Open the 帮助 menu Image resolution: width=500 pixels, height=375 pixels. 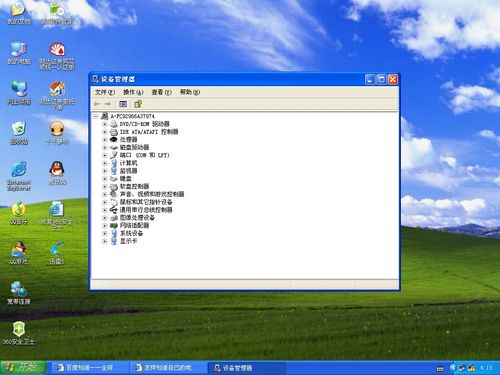190,92
